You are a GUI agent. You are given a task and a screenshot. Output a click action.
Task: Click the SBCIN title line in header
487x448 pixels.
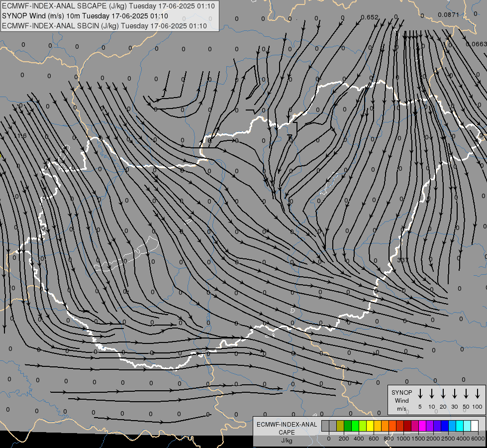pos(104,26)
